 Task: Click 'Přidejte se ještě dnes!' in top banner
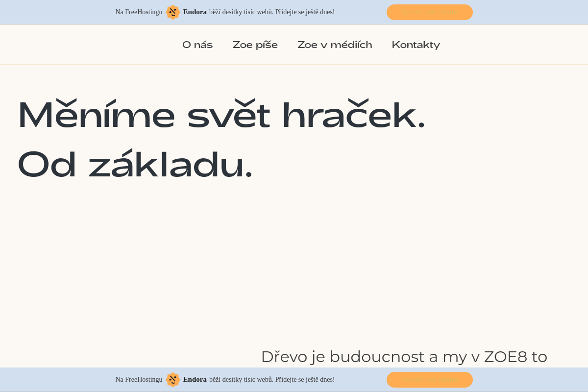coord(305,12)
